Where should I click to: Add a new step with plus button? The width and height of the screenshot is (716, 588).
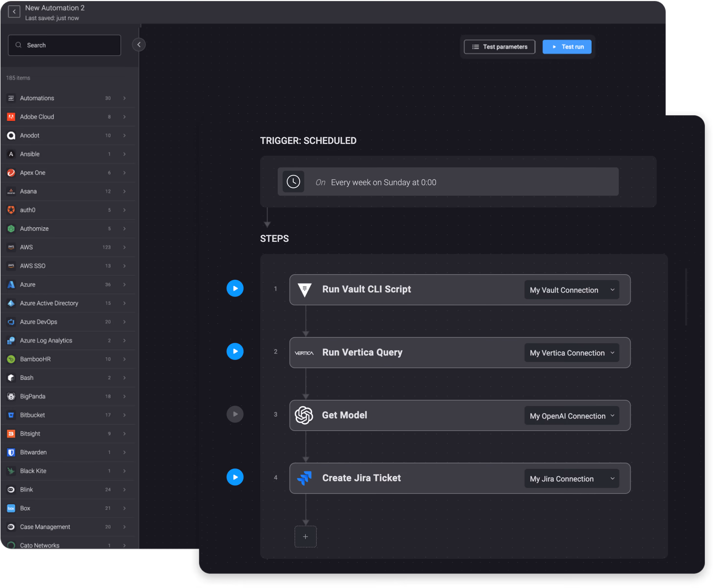point(305,537)
